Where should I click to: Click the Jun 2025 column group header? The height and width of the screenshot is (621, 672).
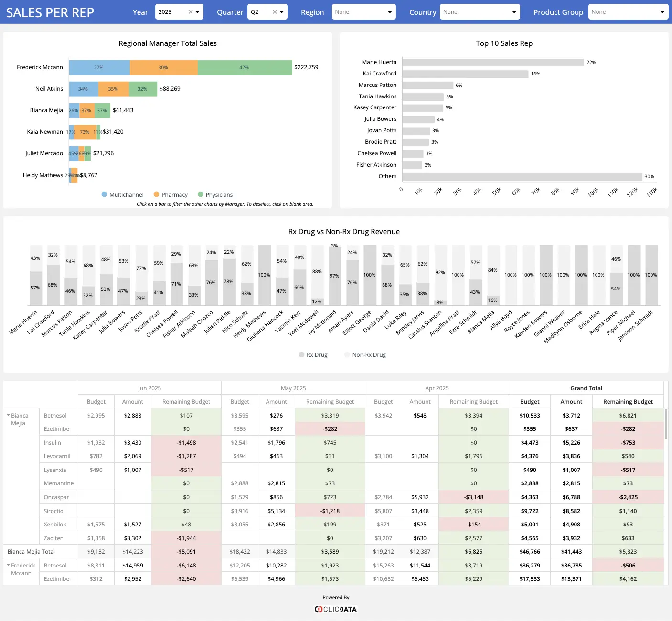(149, 388)
